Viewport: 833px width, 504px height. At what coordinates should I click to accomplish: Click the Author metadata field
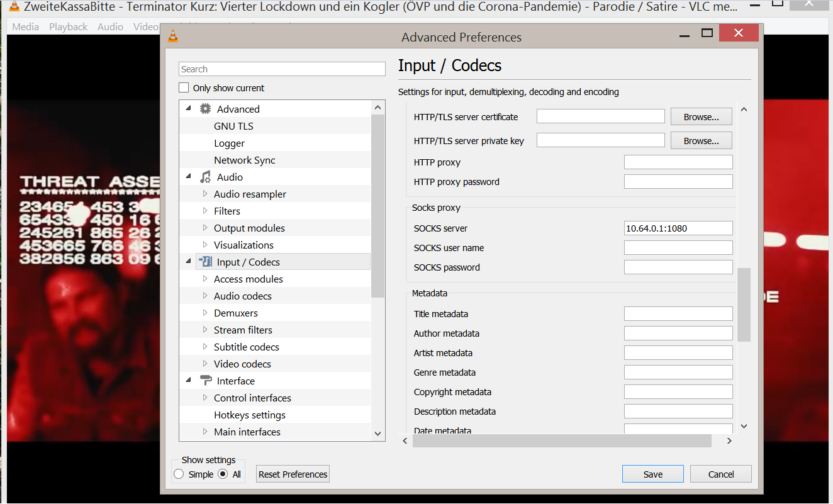(x=678, y=333)
